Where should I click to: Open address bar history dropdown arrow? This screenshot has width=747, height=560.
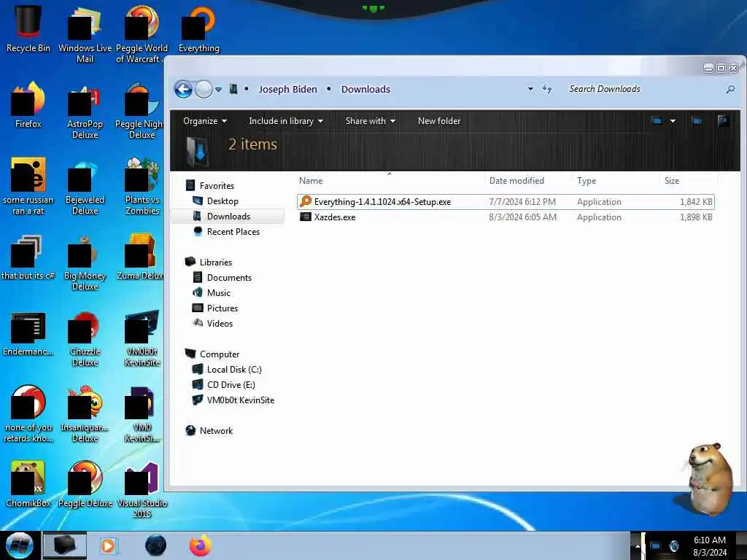[530, 89]
